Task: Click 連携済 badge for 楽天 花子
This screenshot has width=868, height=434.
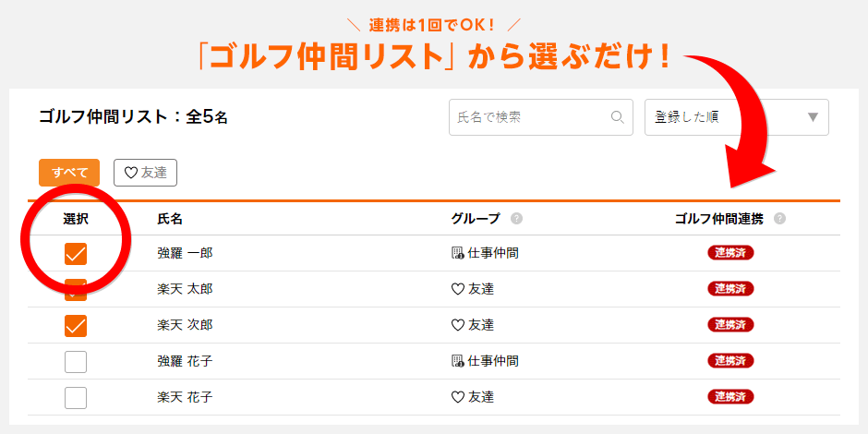Action: [730, 396]
